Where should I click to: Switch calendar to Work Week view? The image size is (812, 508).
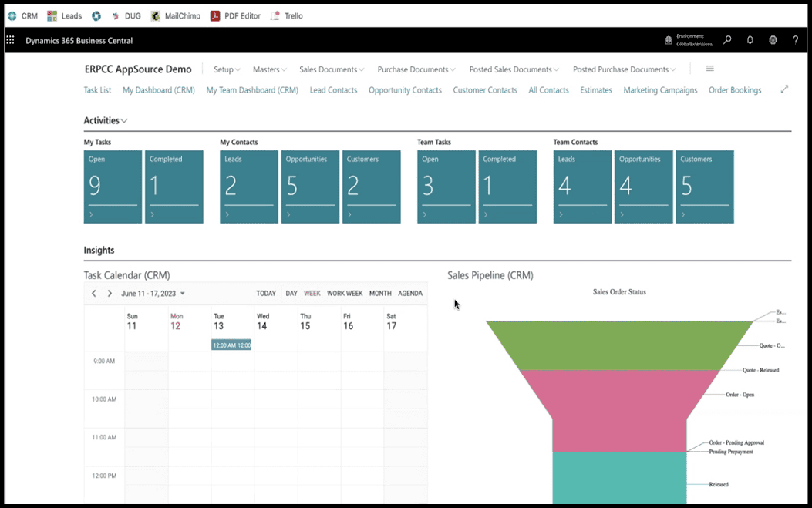coord(344,294)
